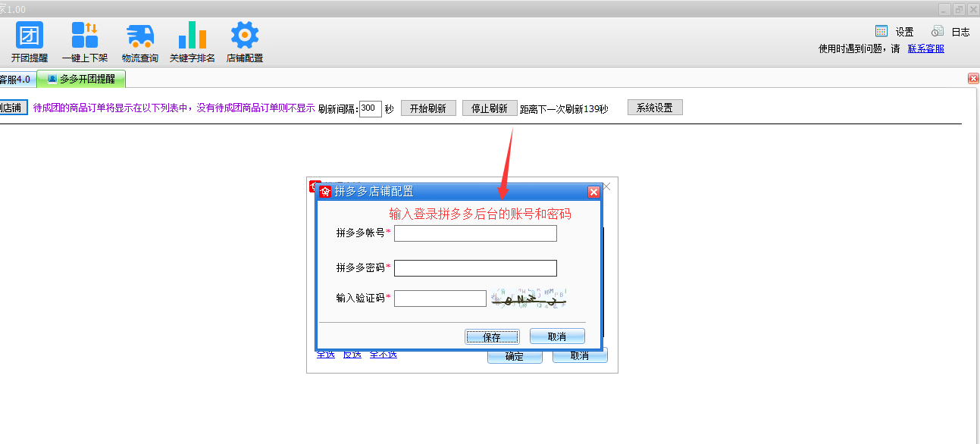Click 确定 in the background dialog
The height and width of the screenshot is (444, 980).
click(x=515, y=356)
